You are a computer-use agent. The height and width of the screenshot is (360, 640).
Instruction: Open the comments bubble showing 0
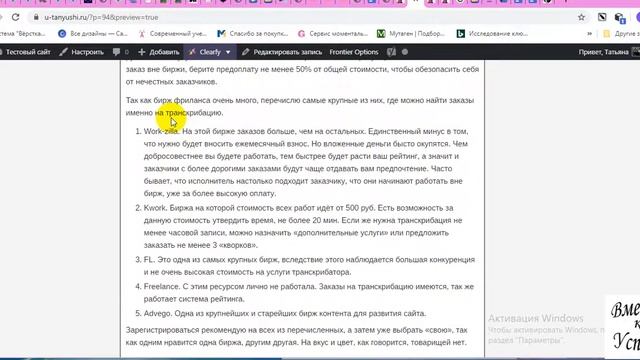click(121, 52)
